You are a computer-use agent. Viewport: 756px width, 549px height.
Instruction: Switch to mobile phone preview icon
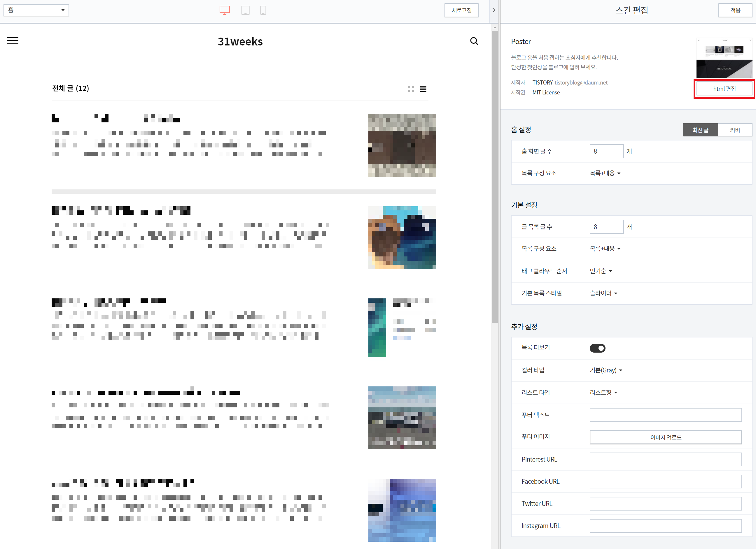[x=263, y=10]
